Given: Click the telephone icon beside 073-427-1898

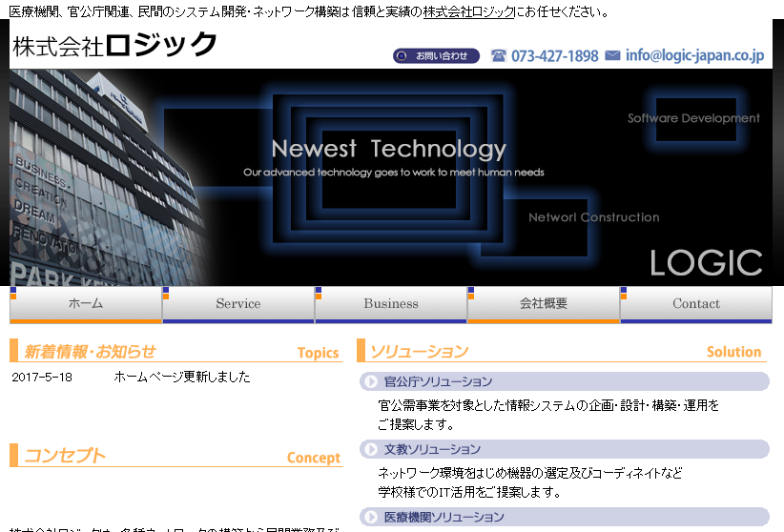Looking at the screenshot, I should pos(499,55).
